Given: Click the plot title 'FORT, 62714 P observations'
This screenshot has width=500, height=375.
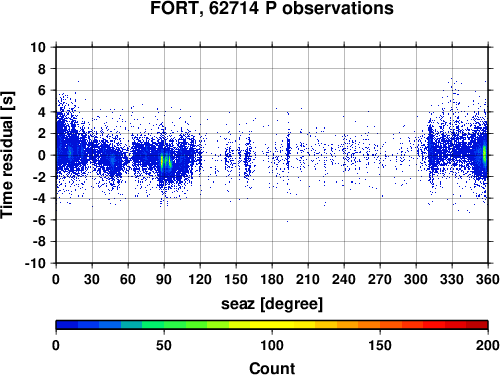Looking at the screenshot, I should tap(272, 8).
